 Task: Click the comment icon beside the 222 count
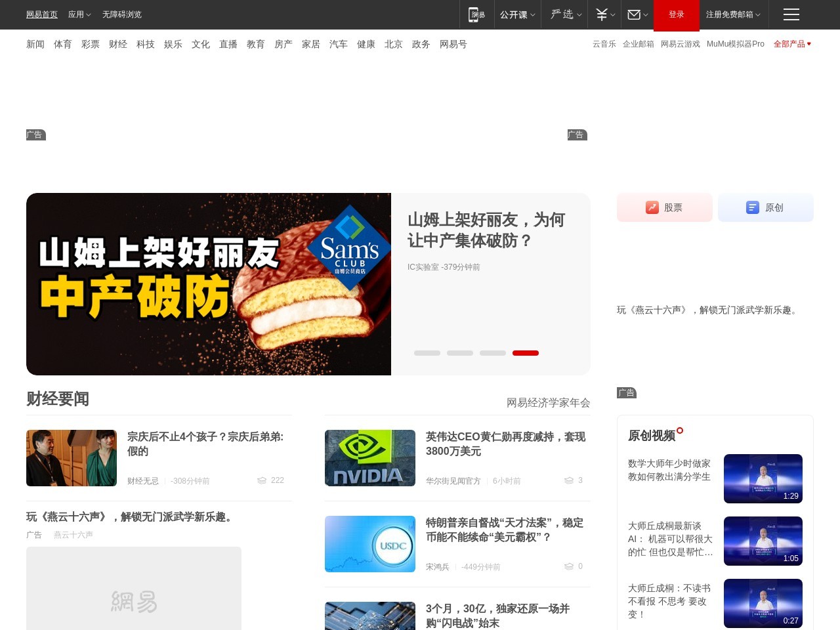pyautogui.click(x=261, y=480)
